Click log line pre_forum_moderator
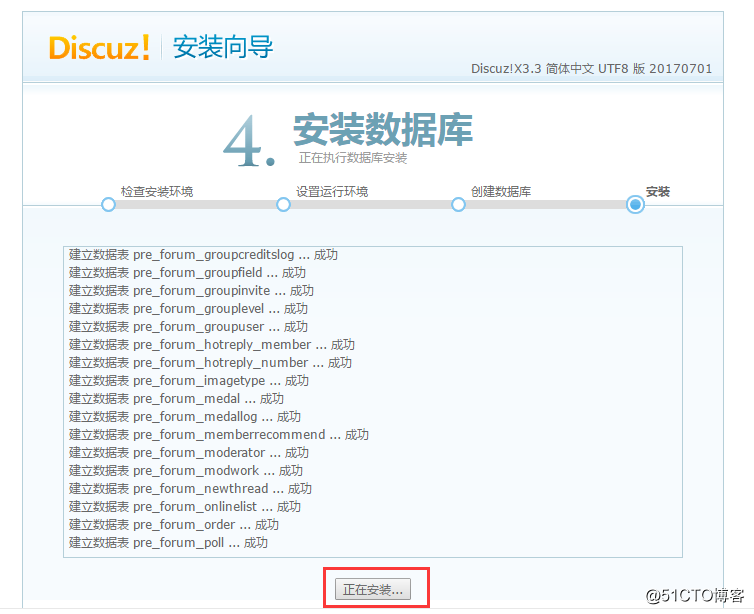The width and height of the screenshot is (754, 614). (x=188, y=453)
